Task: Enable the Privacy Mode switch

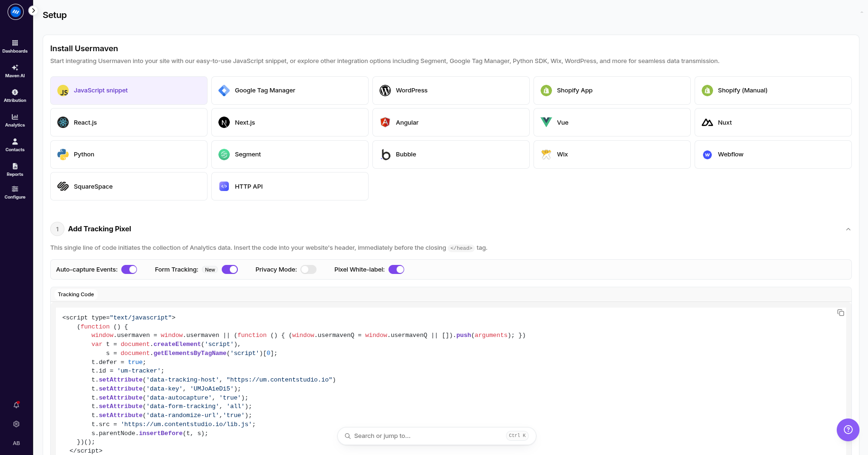Action: (308, 270)
